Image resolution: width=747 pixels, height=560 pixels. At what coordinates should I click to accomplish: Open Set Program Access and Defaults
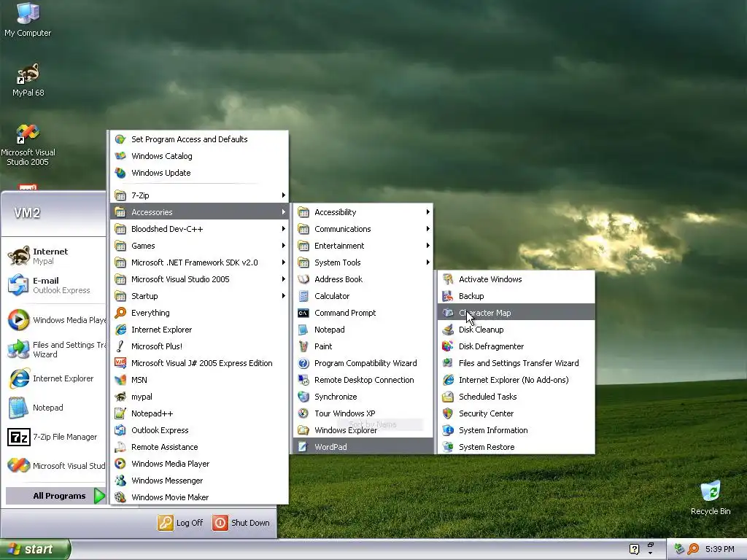(x=199, y=139)
